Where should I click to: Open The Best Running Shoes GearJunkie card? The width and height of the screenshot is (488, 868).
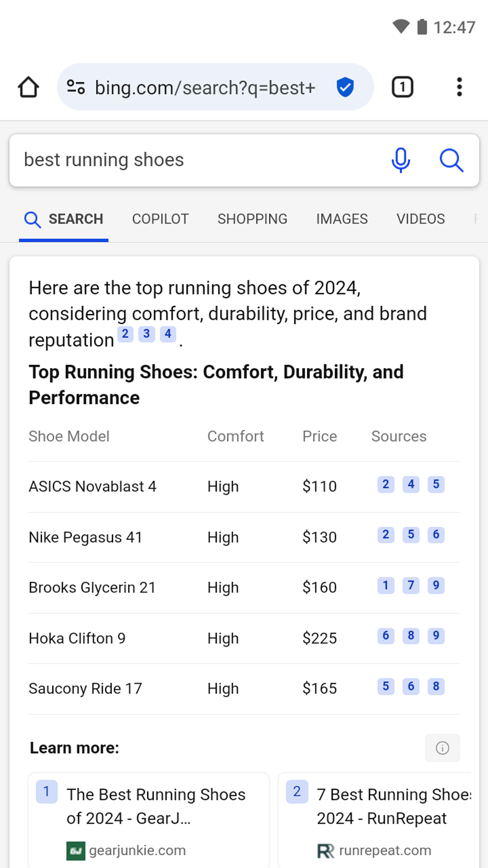[149, 820]
